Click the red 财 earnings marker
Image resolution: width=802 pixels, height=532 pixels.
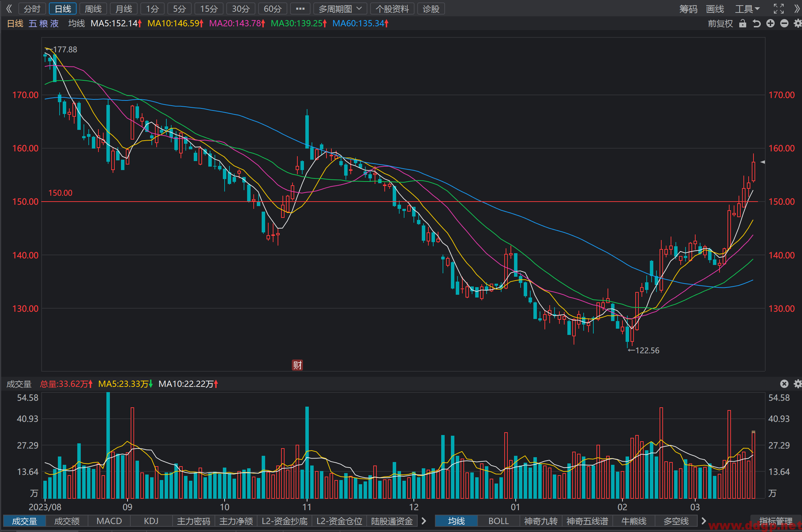(x=297, y=365)
